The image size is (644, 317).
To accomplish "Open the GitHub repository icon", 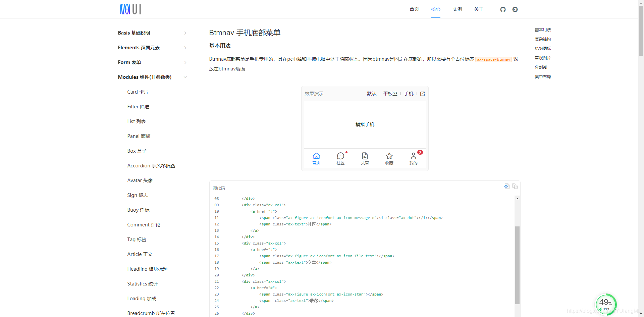I will coord(503,9).
